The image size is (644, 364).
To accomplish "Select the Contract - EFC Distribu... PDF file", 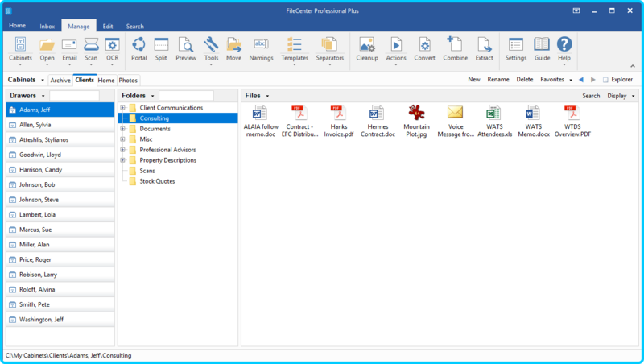I will 299,121.
